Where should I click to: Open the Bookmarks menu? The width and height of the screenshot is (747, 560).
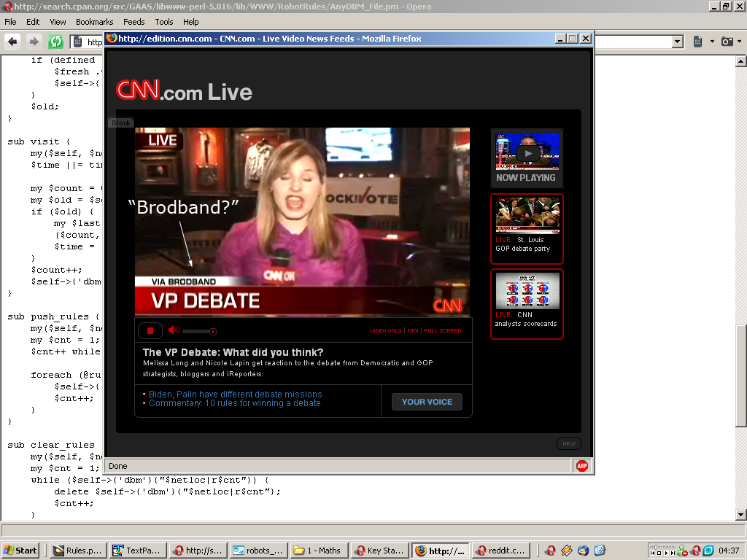click(x=94, y=22)
